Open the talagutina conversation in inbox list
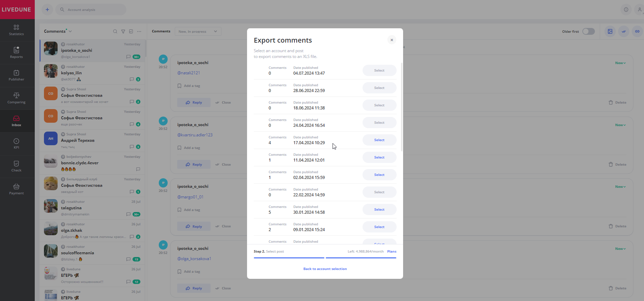 [x=92, y=208]
